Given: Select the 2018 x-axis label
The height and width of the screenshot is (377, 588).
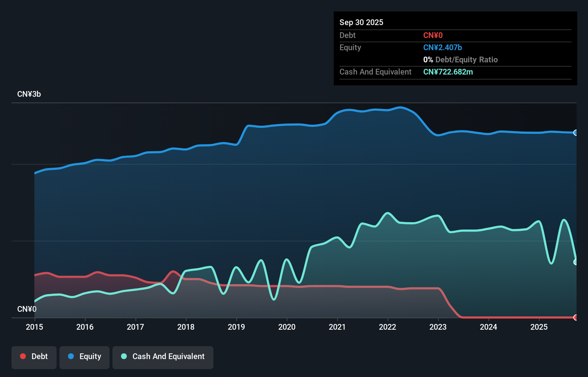Looking at the screenshot, I should point(186,327).
